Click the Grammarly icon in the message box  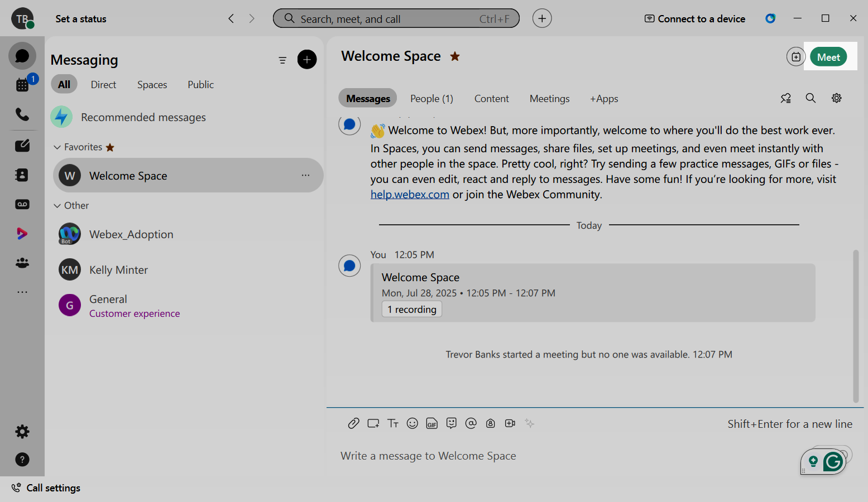click(833, 461)
